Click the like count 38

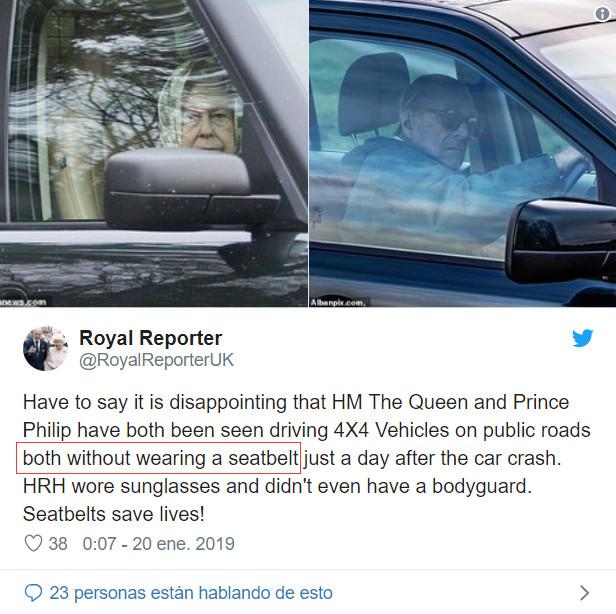click(x=58, y=544)
